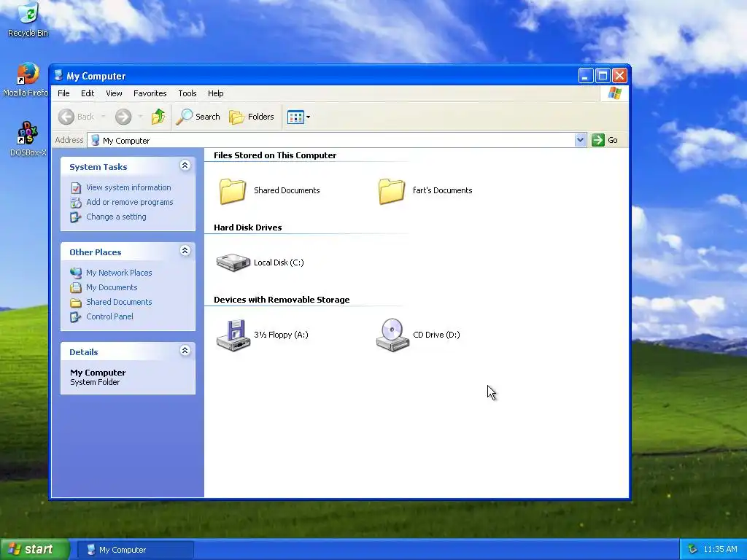
Task: Collapse the System Tasks panel
Action: click(185, 166)
